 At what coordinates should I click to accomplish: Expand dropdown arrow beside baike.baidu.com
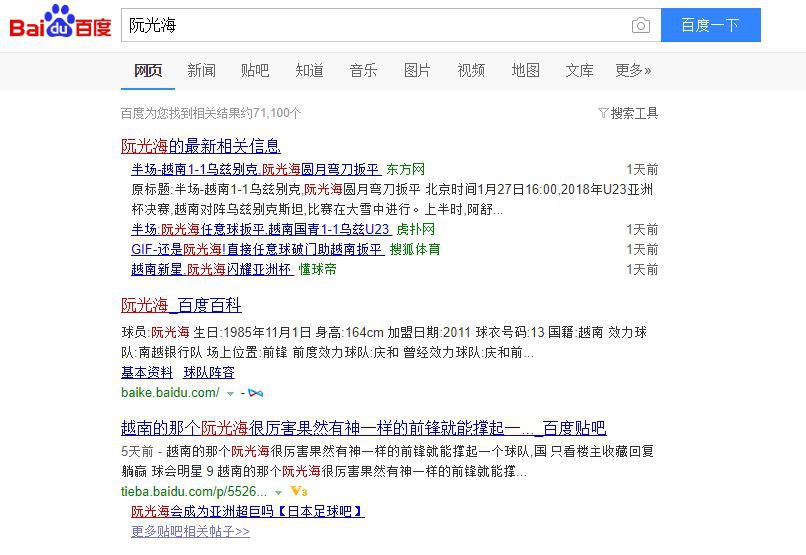[230, 394]
